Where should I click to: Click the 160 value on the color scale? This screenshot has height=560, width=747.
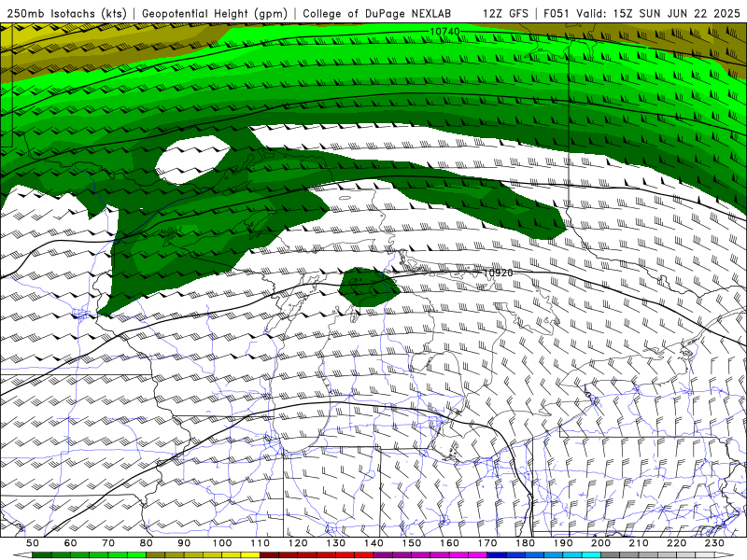pos(449,543)
